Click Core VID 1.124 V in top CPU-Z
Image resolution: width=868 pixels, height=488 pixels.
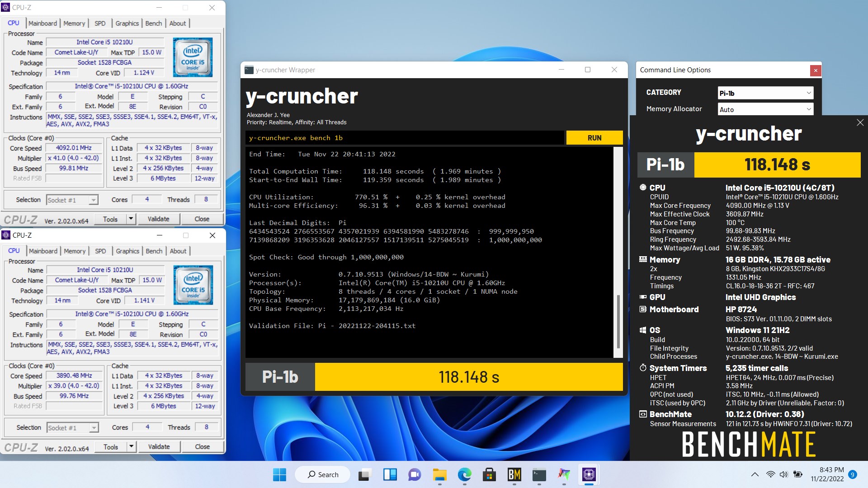[144, 72]
